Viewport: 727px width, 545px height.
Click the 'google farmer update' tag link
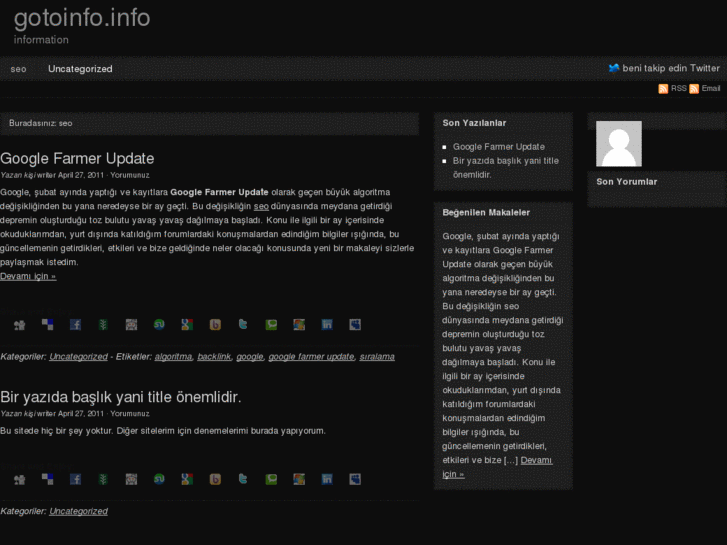[x=311, y=356]
